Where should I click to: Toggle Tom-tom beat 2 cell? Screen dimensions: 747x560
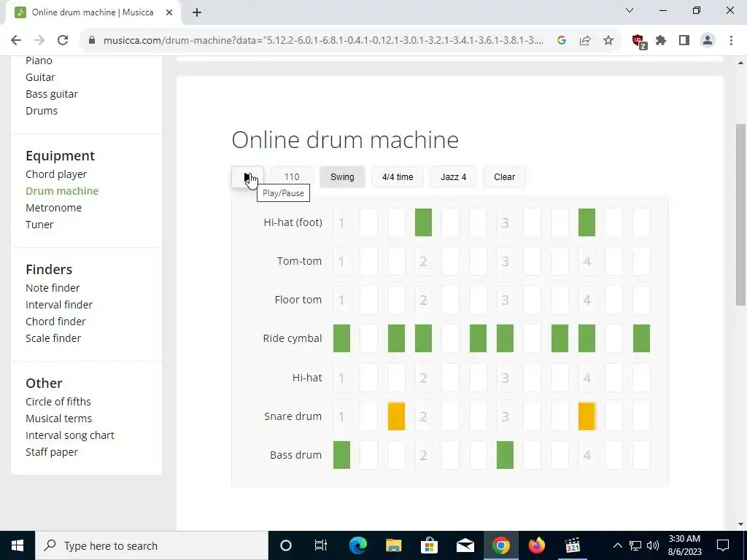pos(423,261)
